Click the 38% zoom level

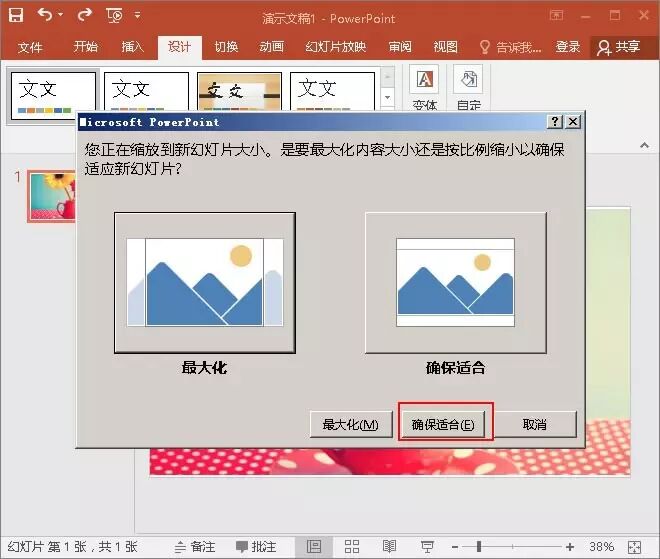tap(601, 547)
